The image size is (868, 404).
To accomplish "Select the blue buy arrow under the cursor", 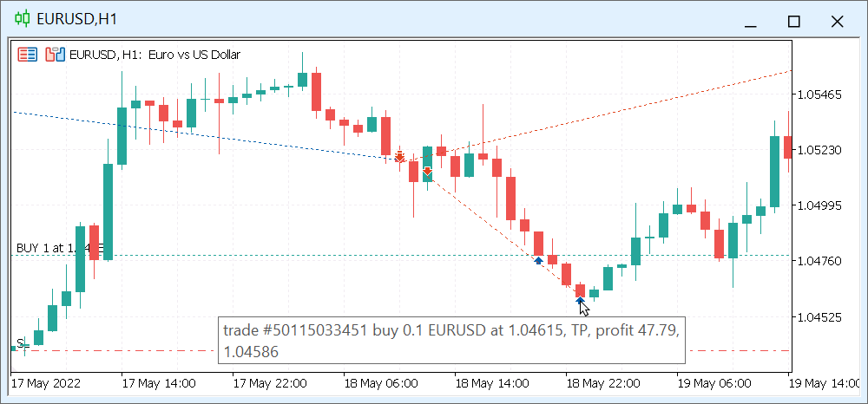I will (580, 300).
